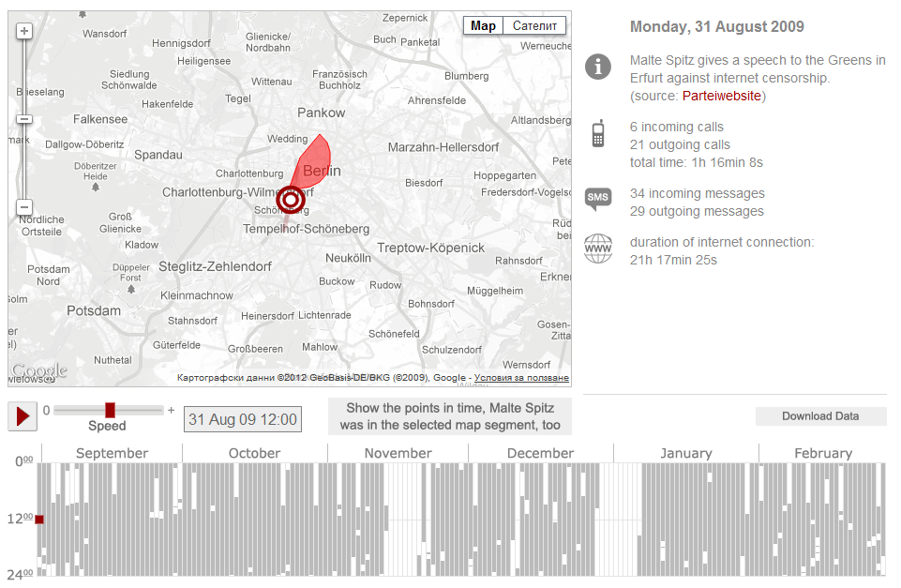Viewport: 901px width, 588px height.
Task: Zoom in with the map plus button
Action: (x=24, y=31)
